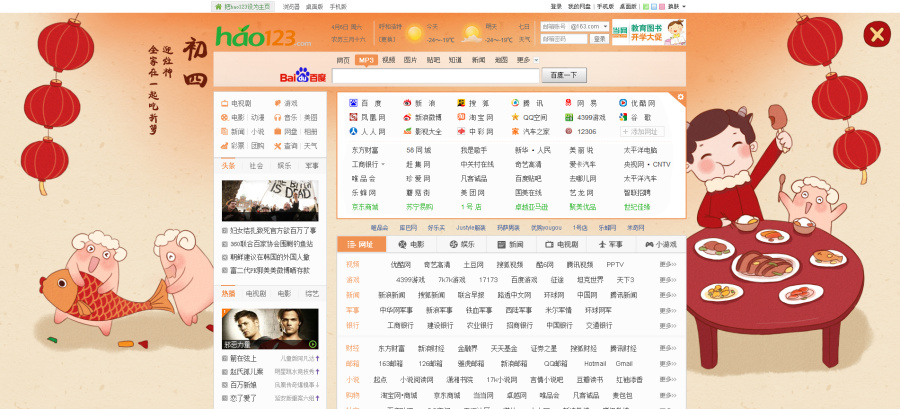Switch to the 社会 news tab
The width and height of the screenshot is (900, 409).
pos(256,166)
